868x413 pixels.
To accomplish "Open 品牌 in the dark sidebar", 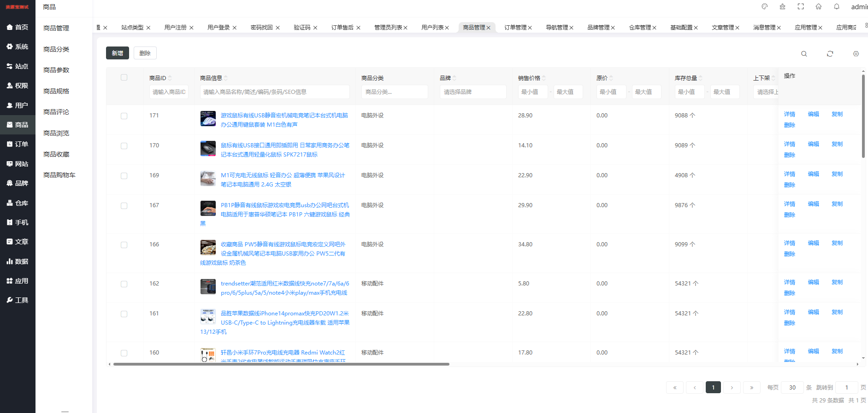I will click(x=18, y=183).
